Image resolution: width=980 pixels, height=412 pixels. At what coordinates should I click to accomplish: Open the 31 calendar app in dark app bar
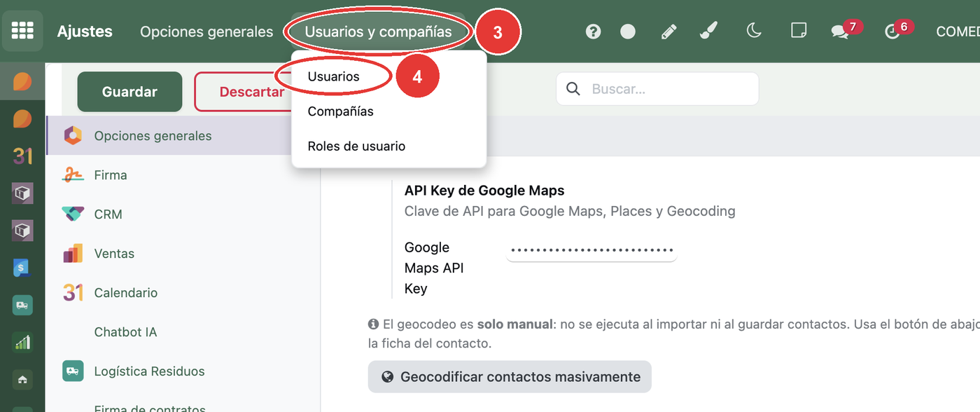click(22, 156)
